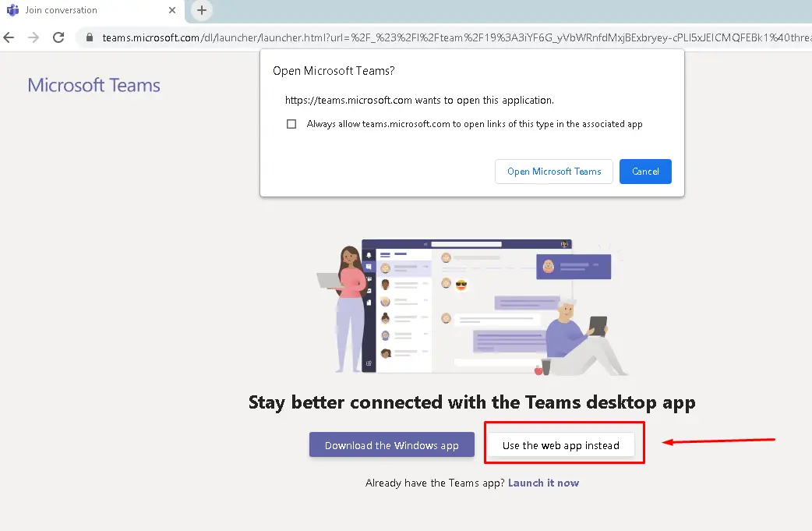Click Download the Windows app button
Screen dimensions: 812x531
click(x=391, y=445)
